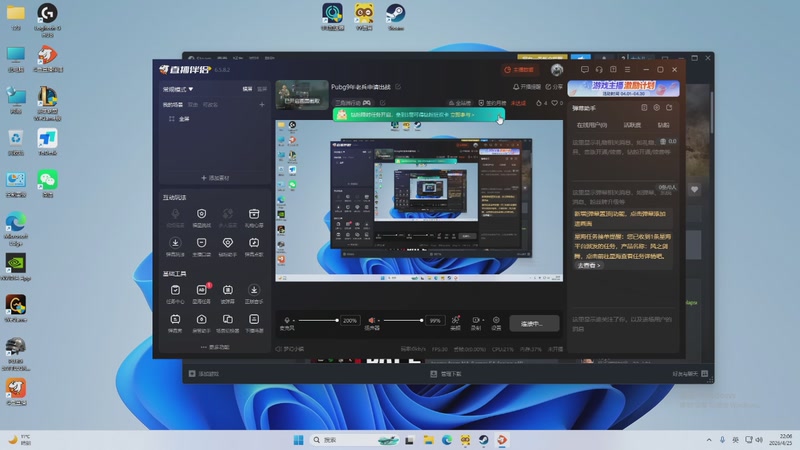The image size is (800, 450).
Task: Select the 活跃度 tab in 弹幕助手
Action: click(632, 125)
